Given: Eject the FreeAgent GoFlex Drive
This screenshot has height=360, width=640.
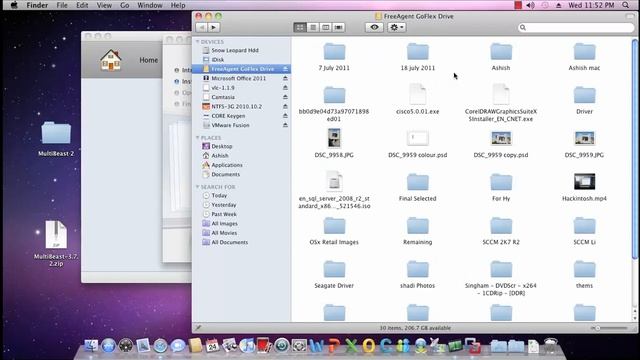Looking at the screenshot, I should [x=285, y=69].
